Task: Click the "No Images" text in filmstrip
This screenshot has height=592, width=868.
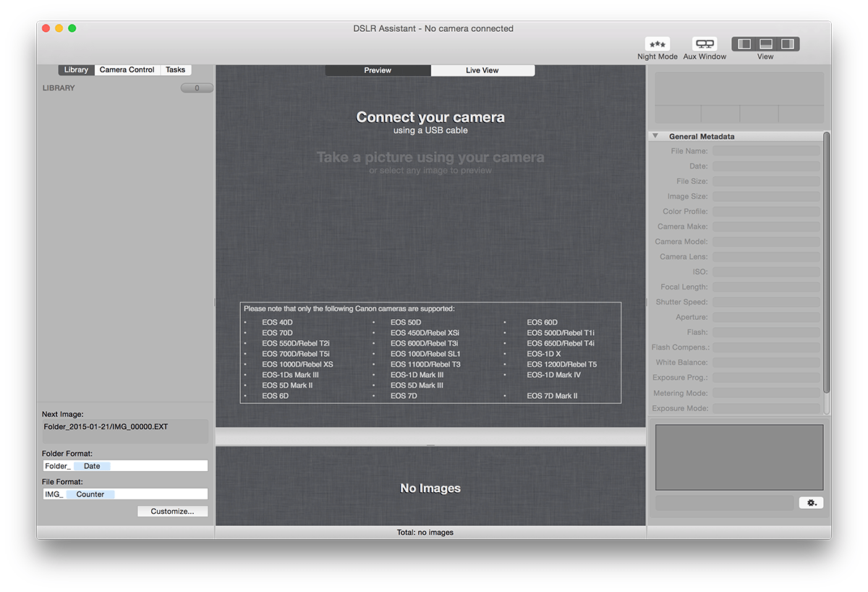Action: [x=430, y=489]
